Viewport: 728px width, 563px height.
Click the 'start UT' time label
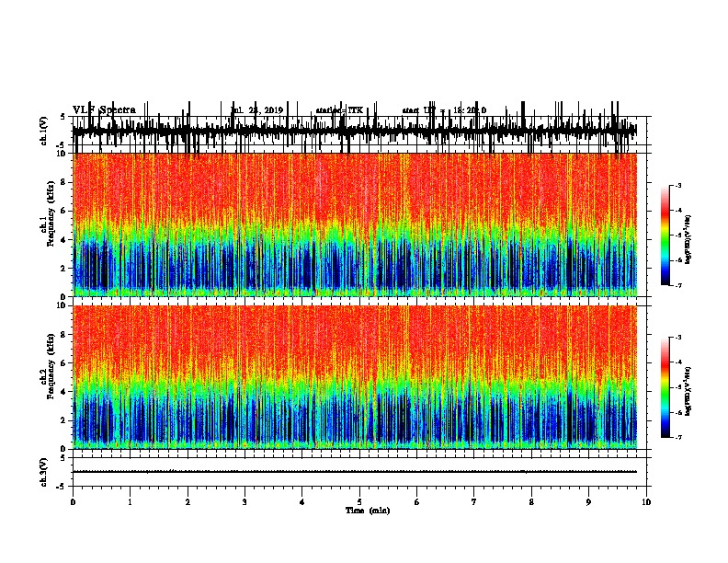point(444,110)
